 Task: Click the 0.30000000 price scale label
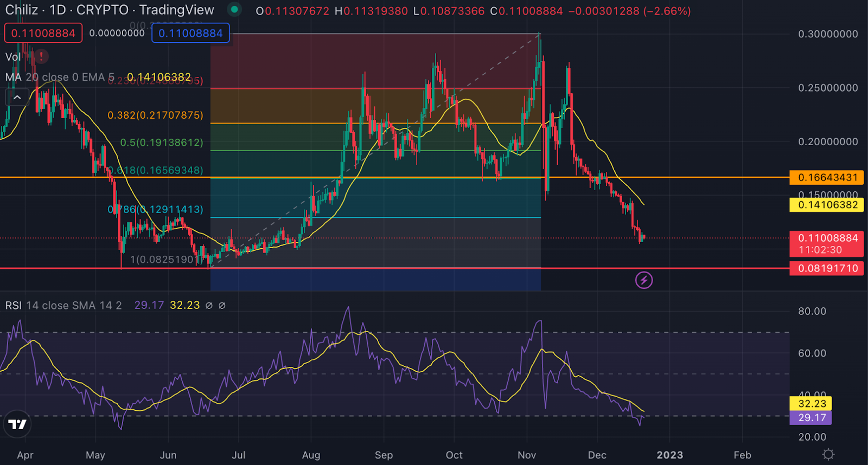point(828,34)
